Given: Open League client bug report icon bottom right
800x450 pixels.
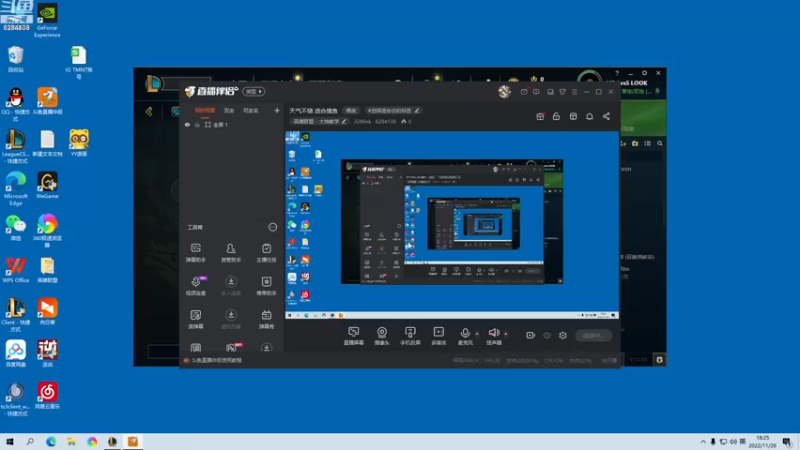Looking at the screenshot, I should click(659, 360).
